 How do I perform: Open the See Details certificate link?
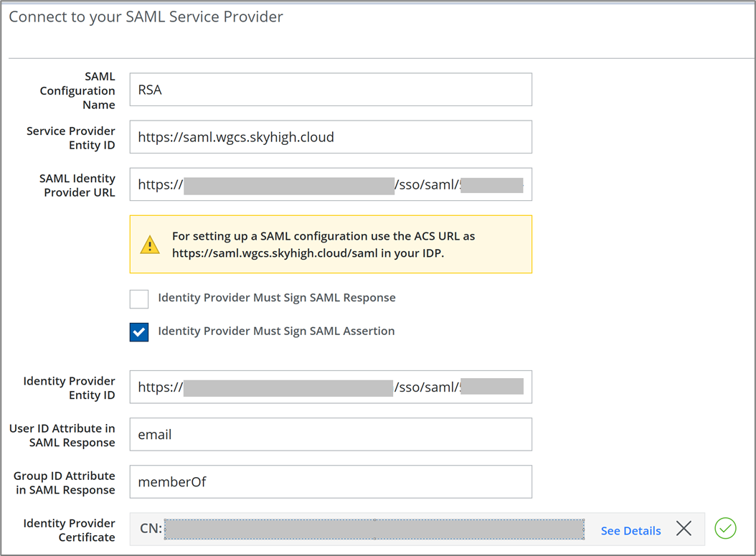tap(630, 531)
